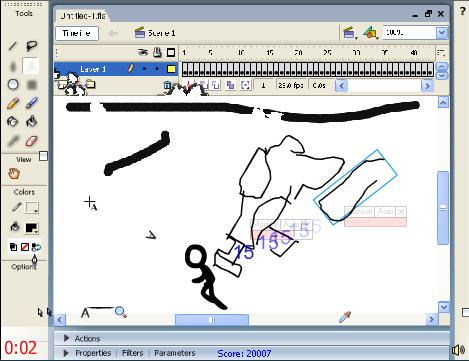Open the zoom percentage dropdown
Image resolution: width=469 pixels, height=361 pixels.
[x=442, y=33]
